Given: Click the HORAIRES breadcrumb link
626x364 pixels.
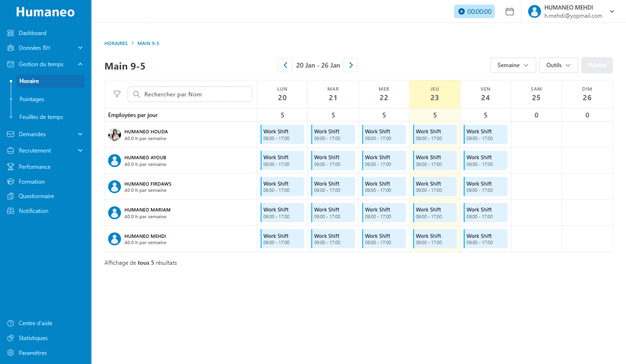Looking at the screenshot, I should pos(116,44).
